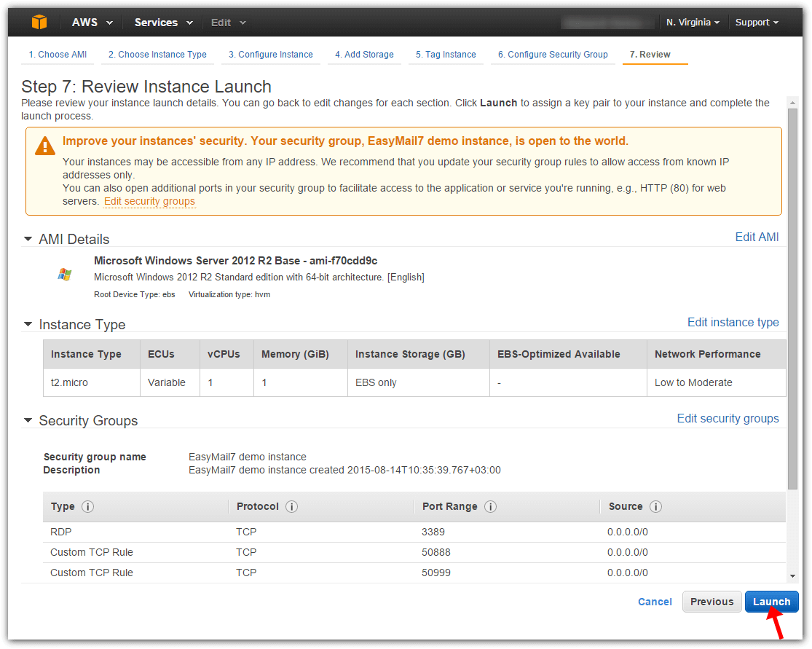
Task: Go to the 4. Add Storage tab
Action: 364,55
